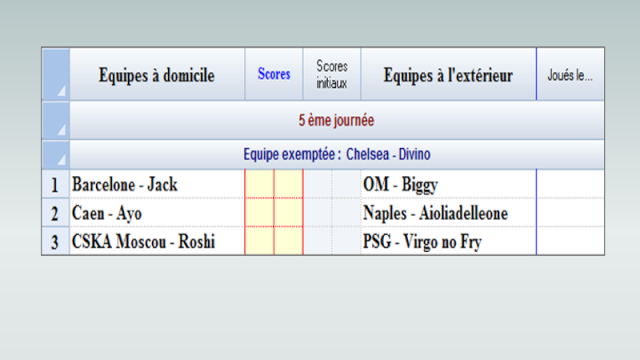Click away score field for Naples - Aioliadelleone
Screen dimensions: 640x360
288,213
